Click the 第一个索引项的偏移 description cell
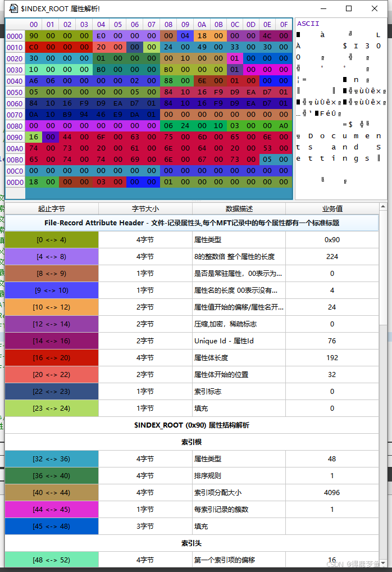The height and width of the screenshot is (572, 392). pyautogui.click(x=239, y=560)
